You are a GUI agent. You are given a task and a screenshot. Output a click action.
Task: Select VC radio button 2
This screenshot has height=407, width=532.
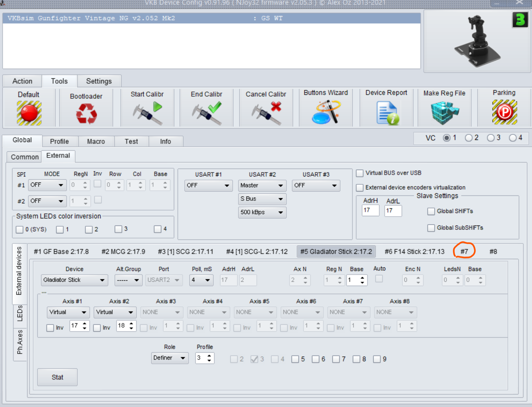[469, 138]
